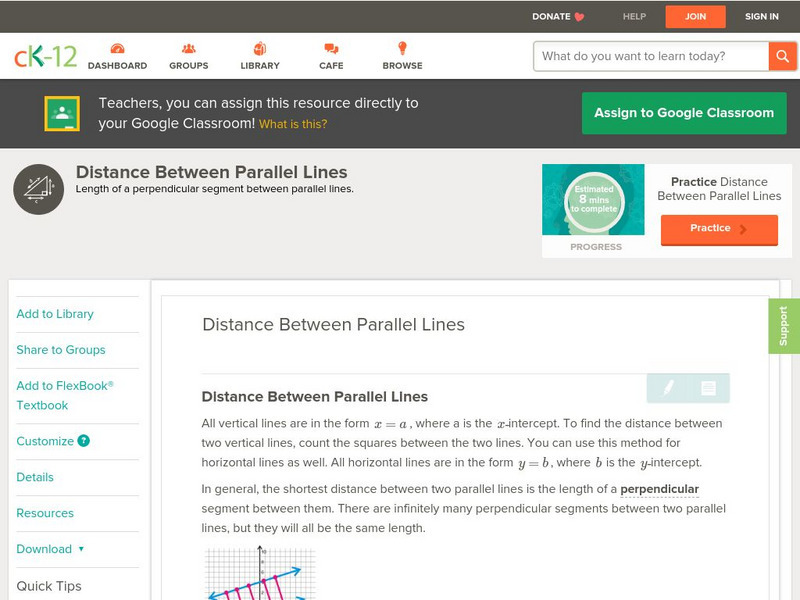
Task: Click Add to FlexBook Textbook
Action: pos(65,395)
